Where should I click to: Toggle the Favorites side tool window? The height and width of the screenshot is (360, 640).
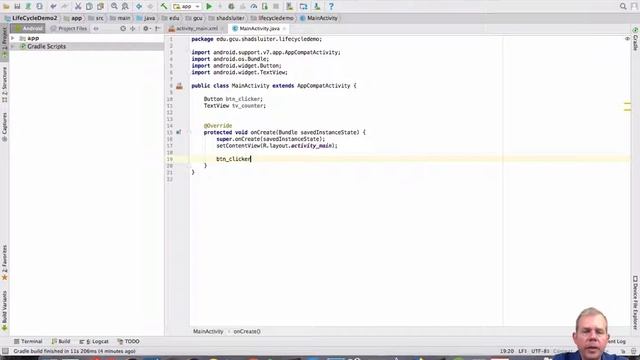[4, 263]
